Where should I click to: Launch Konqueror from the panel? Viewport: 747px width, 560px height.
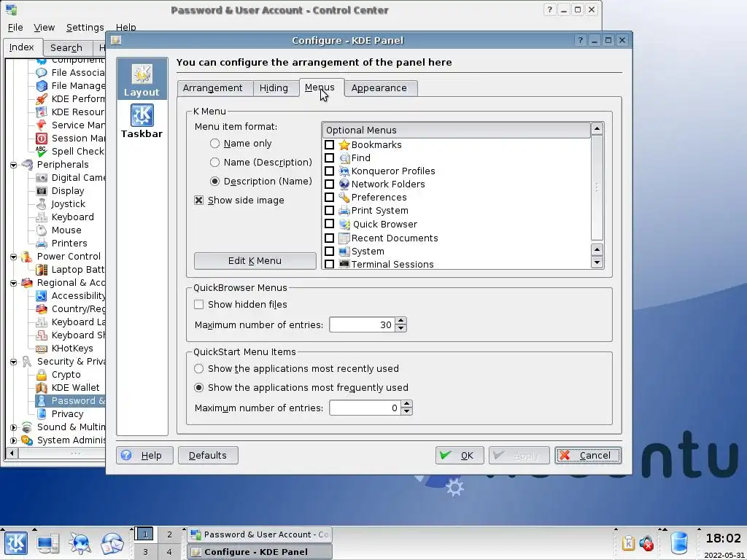point(80,543)
